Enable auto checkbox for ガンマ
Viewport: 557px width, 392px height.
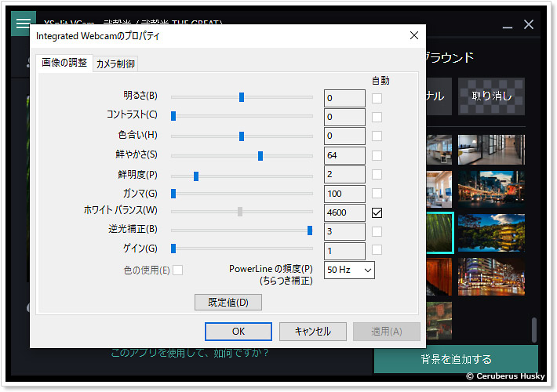(x=377, y=194)
